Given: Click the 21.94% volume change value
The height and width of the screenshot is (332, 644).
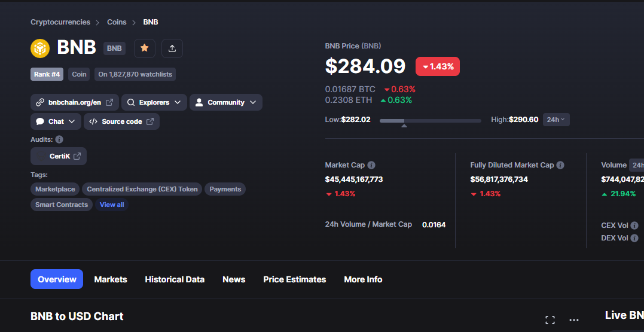Looking at the screenshot, I should point(622,194).
